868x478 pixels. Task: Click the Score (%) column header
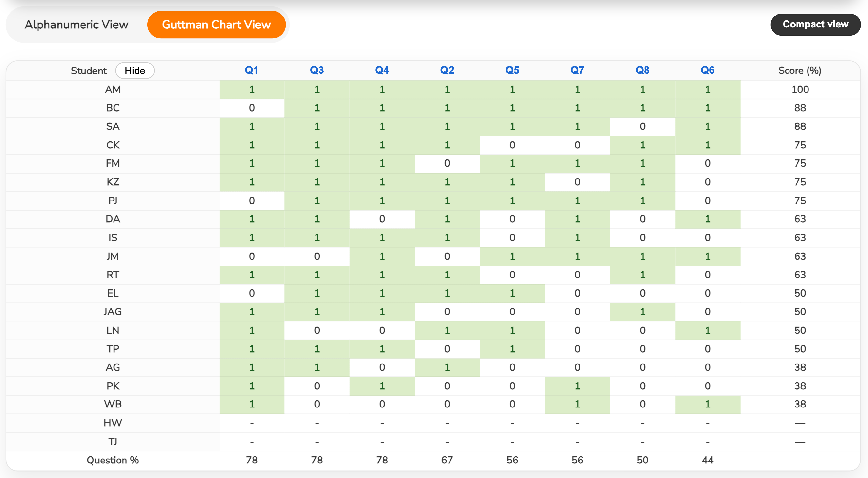(x=799, y=71)
